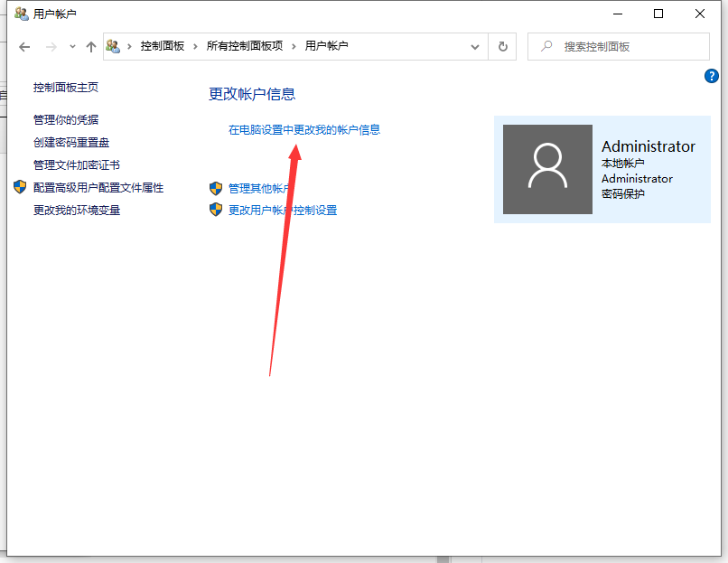Screen dimensions: 728x563
Task: Click the Administrator account avatar picture
Action: click(547, 170)
